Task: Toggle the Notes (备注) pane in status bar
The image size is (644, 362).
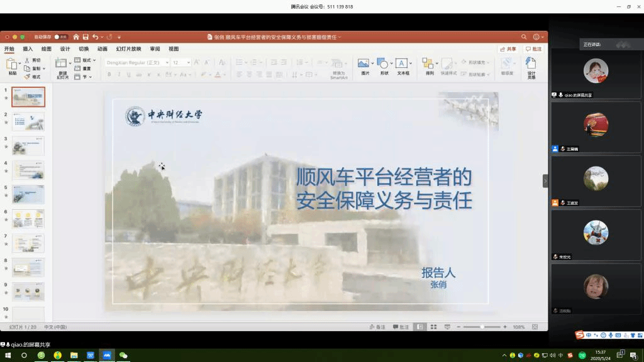Action: pyautogui.click(x=377, y=327)
